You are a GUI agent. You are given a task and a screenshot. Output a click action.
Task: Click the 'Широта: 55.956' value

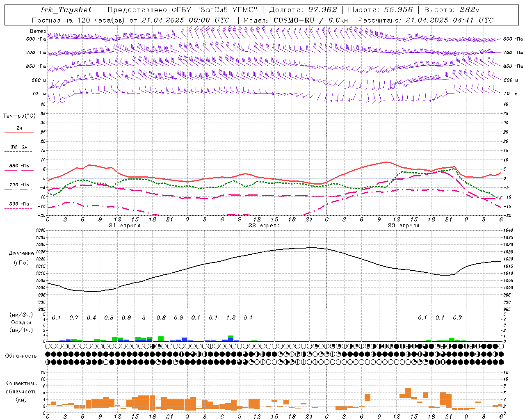pyautogui.click(x=380, y=10)
